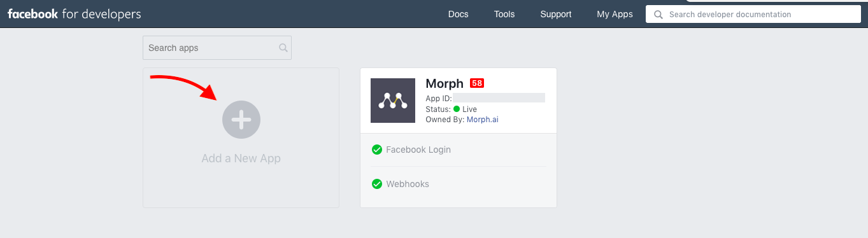
Task: Click the documentation search magnifier icon
Action: point(658,14)
